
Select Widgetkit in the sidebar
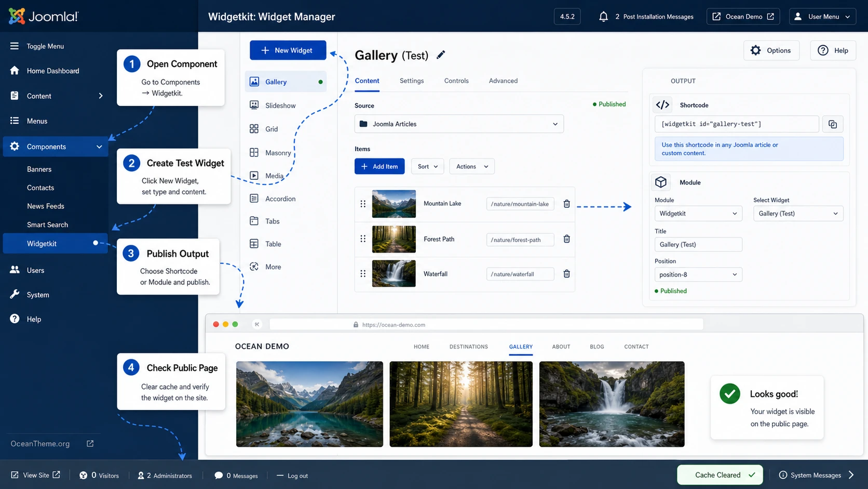pos(55,243)
